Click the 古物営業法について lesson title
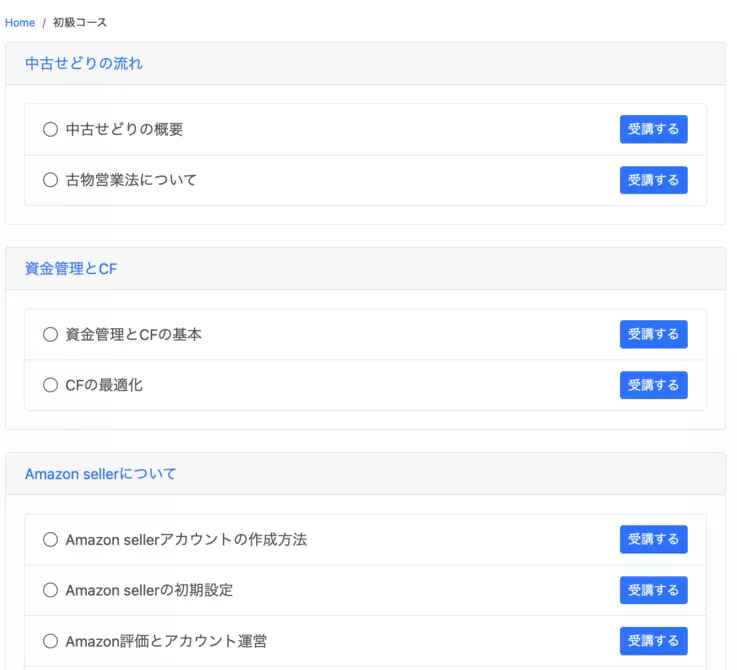737x670 pixels. (x=131, y=180)
